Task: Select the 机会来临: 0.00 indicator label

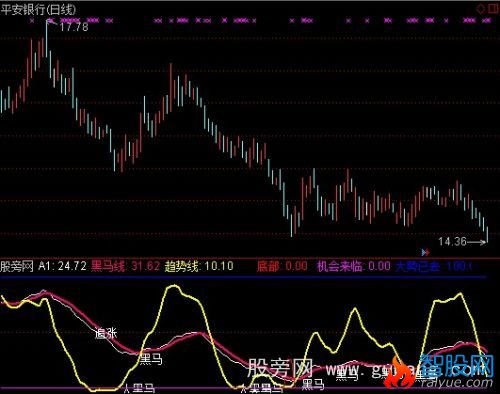Action: coord(354,266)
